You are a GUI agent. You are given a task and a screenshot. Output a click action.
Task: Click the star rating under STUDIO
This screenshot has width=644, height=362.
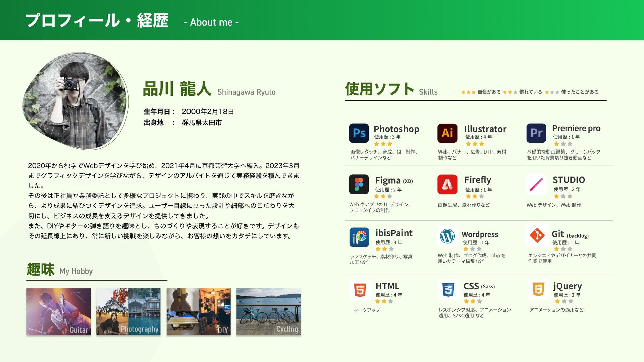click(563, 196)
